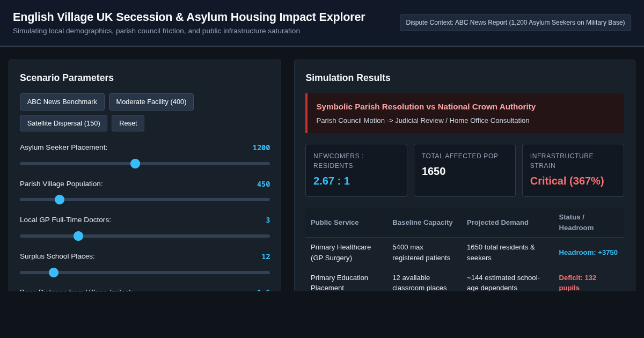
Task: Adjust the Asylum Seeker Placement slider
Action: (x=145, y=164)
